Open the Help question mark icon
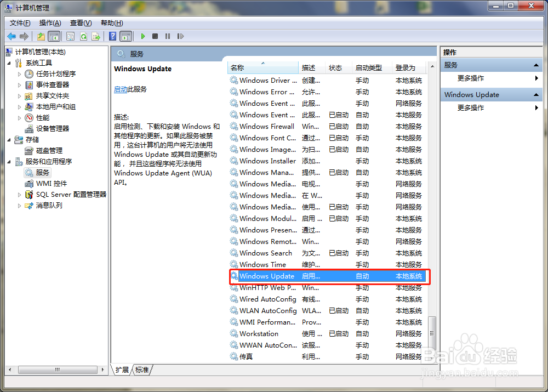The width and height of the screenshot is (548, 392). click(x=112, y=36)
